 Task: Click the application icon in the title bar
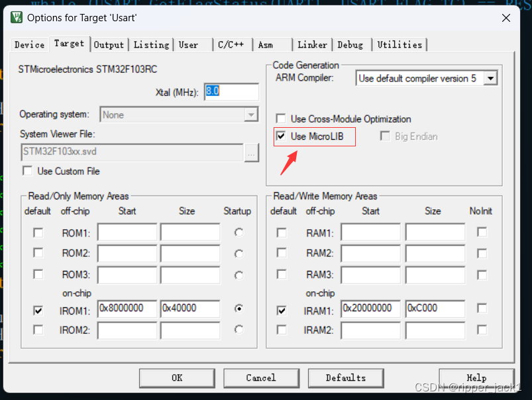[16, 18]
